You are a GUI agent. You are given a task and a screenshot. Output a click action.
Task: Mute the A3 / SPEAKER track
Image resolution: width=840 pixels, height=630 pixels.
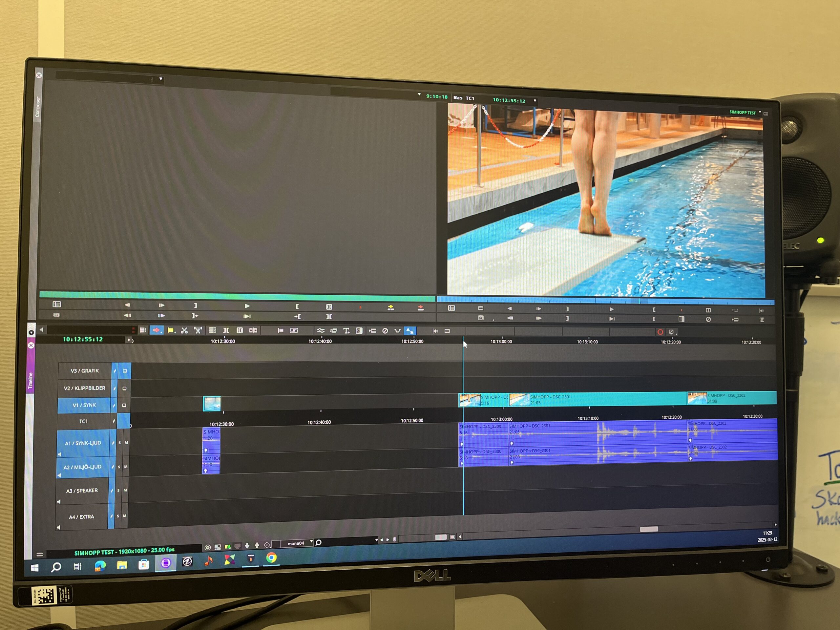pyautogui.click(x=125, y=490)
